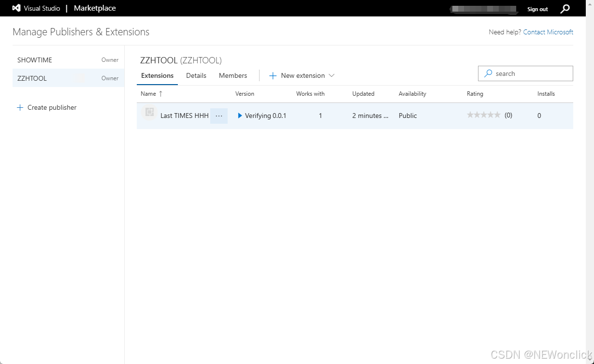Open the search magnifier in top bar
Viewport: 594px width, 364px height.
[x=565, y=9]
